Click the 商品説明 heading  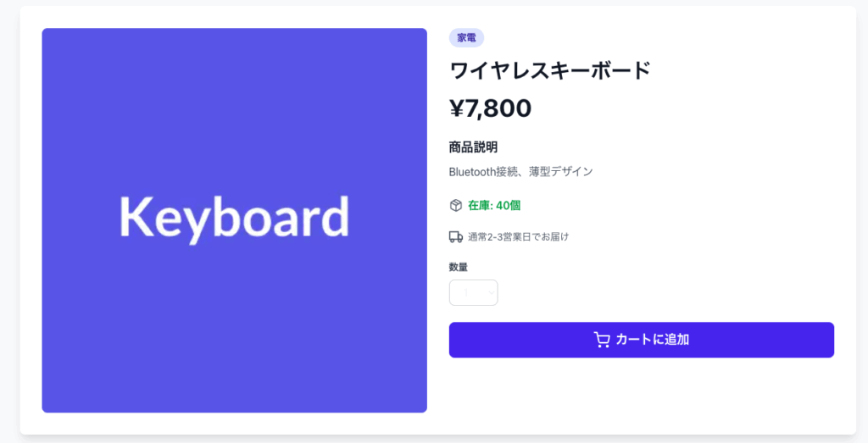point(473,147)
